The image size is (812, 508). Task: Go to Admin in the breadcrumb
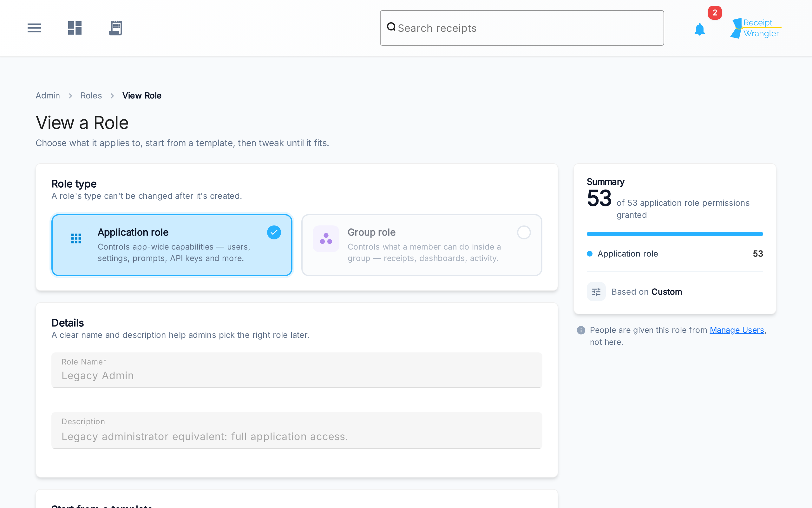pyautogui.click(x=48, y=96)
